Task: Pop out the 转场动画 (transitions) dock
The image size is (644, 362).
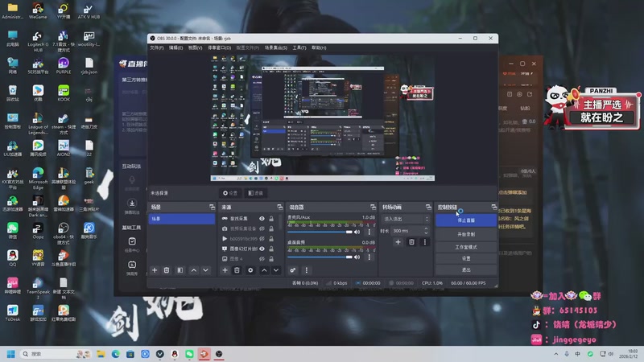Action: tap(428, 207)
